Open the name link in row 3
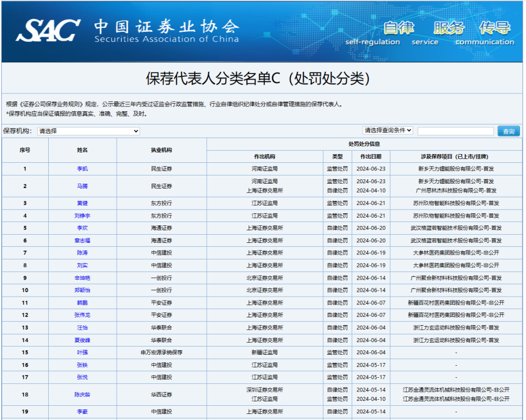526x420 pixels. click(82, 203)
